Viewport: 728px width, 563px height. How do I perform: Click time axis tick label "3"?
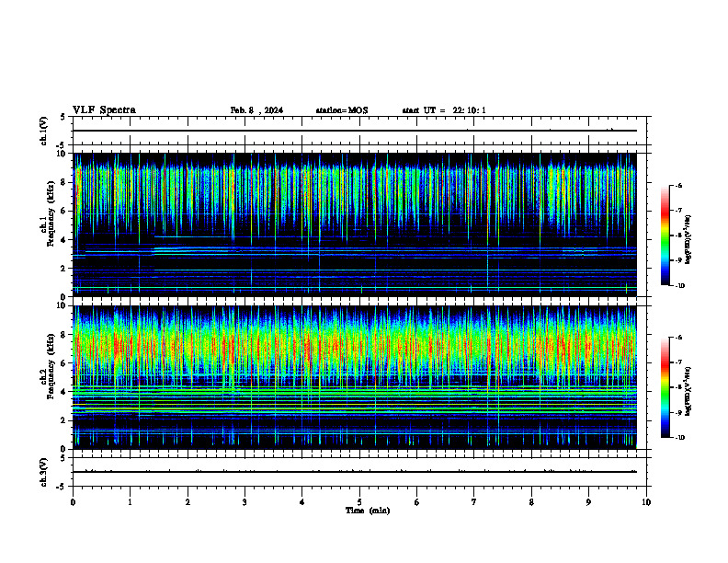click(x=245, y=502)
